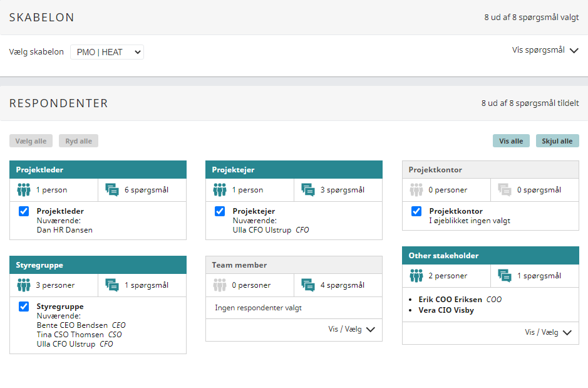Screen dimensions: 588x388
Task: Click the Vælg alle button
Action: (x=31, y=141)
